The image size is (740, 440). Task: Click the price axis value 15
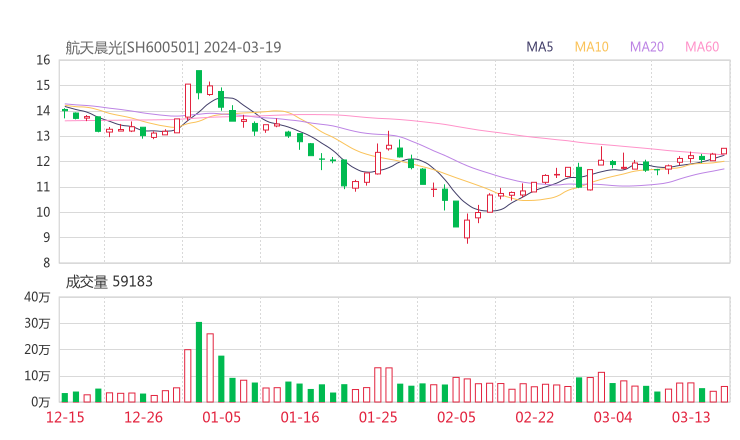pos(43,85)
